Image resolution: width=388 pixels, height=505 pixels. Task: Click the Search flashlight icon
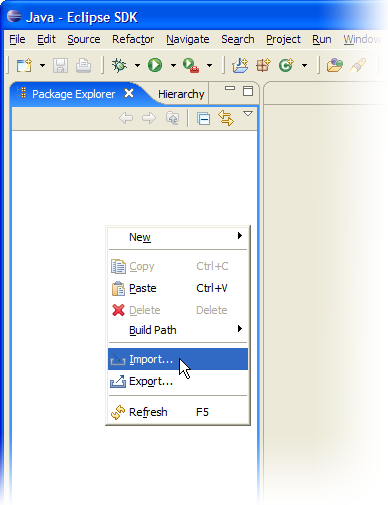[358, 65]
